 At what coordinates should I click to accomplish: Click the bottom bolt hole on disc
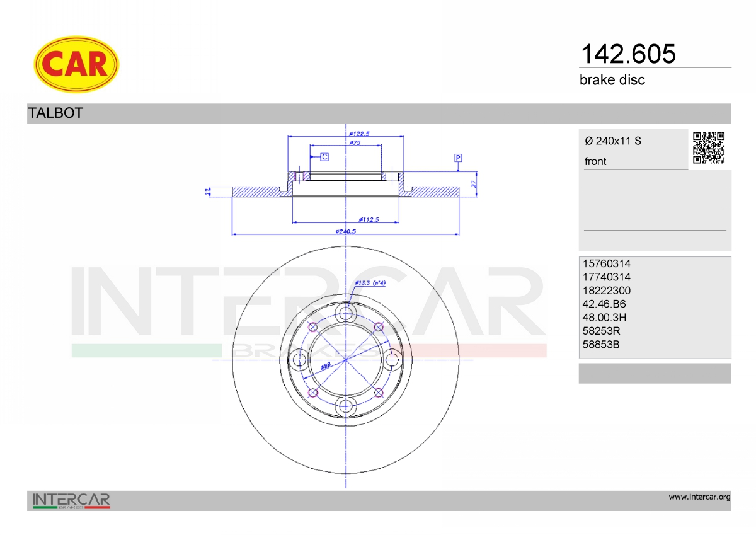[346, 406]
